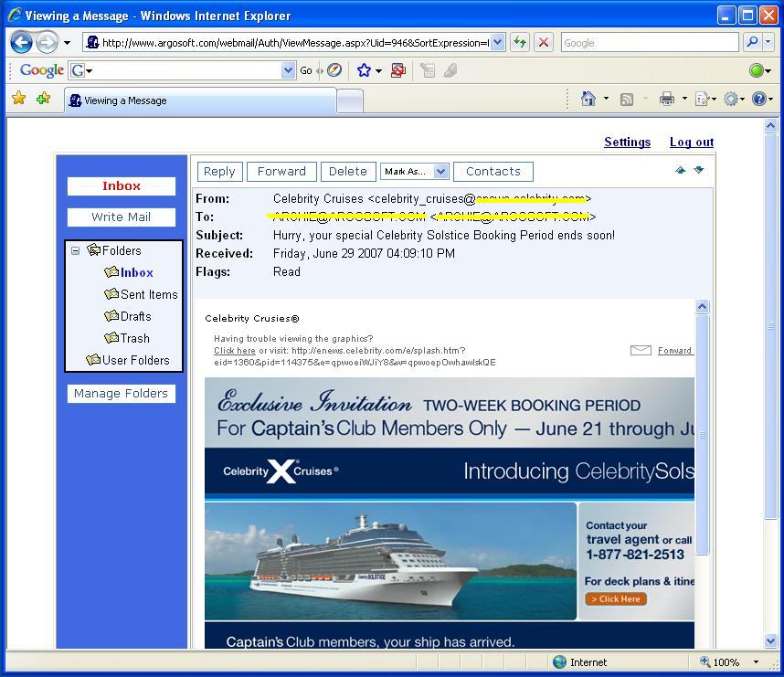784x677 pixels.
Task: Click the Stop loading red X icon
Action: 544,43
